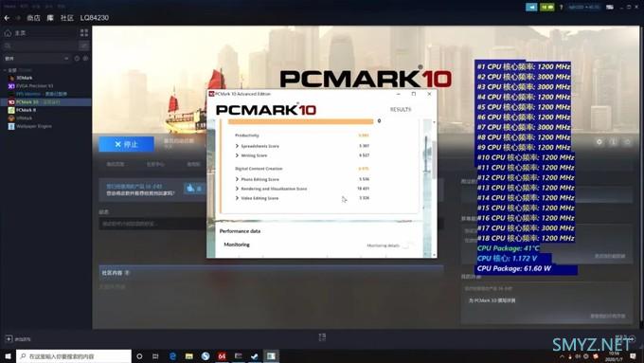The width and height of the screenshot is (644, 363).
Task: Click the Digital Content Creation group heading
Action: [x=259, y=169]
